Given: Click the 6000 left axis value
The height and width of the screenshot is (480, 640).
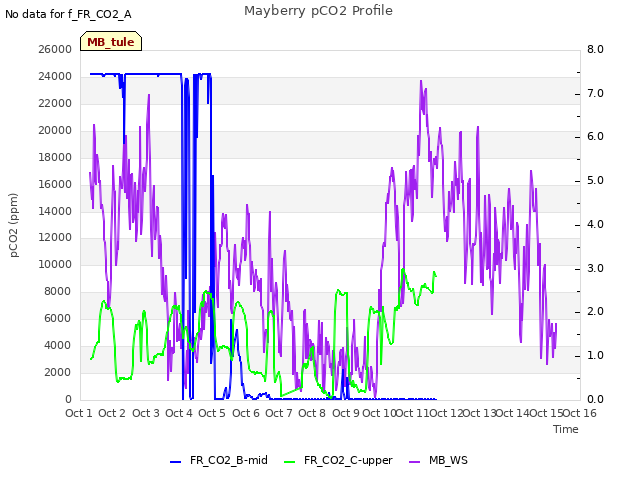Looking at the screenshot, I should point(58,318).
